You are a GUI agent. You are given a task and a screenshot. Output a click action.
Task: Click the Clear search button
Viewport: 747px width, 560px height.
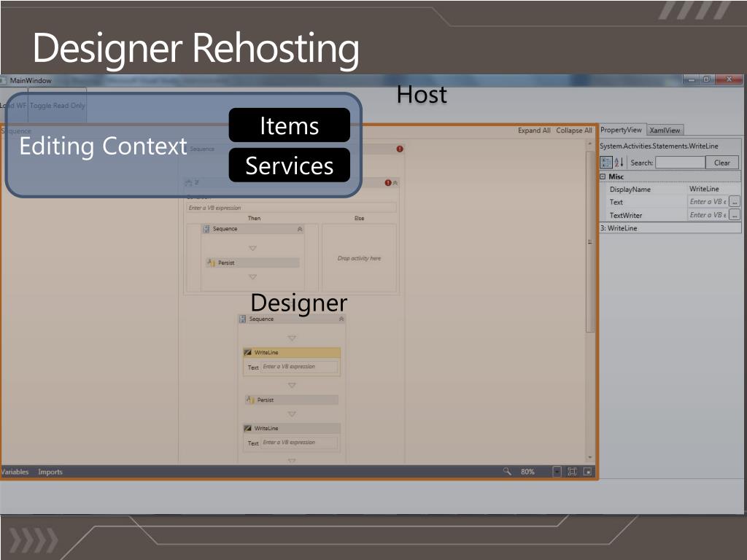coord(721,163)
